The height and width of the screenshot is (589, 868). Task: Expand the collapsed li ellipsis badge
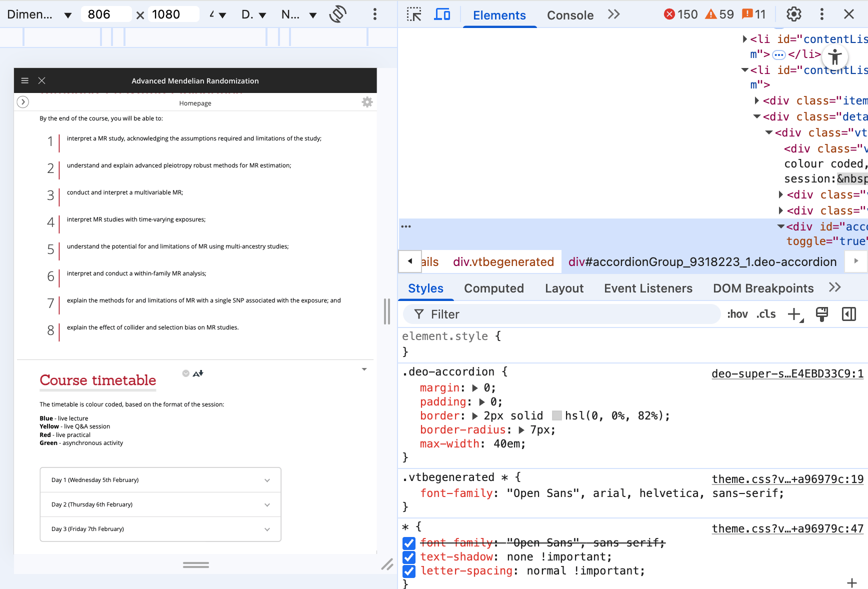pyautogui.click(x=779, y=54)
